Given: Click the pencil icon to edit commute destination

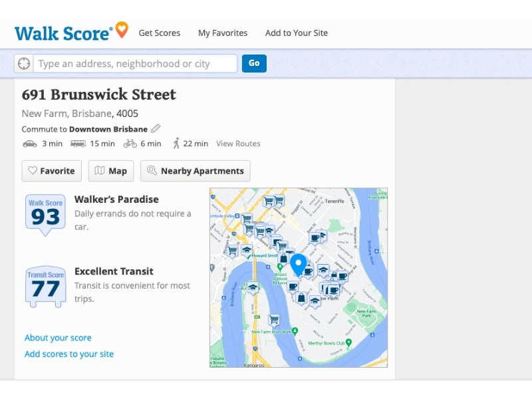Looking at the screenshot, I should tap(156, 129).
